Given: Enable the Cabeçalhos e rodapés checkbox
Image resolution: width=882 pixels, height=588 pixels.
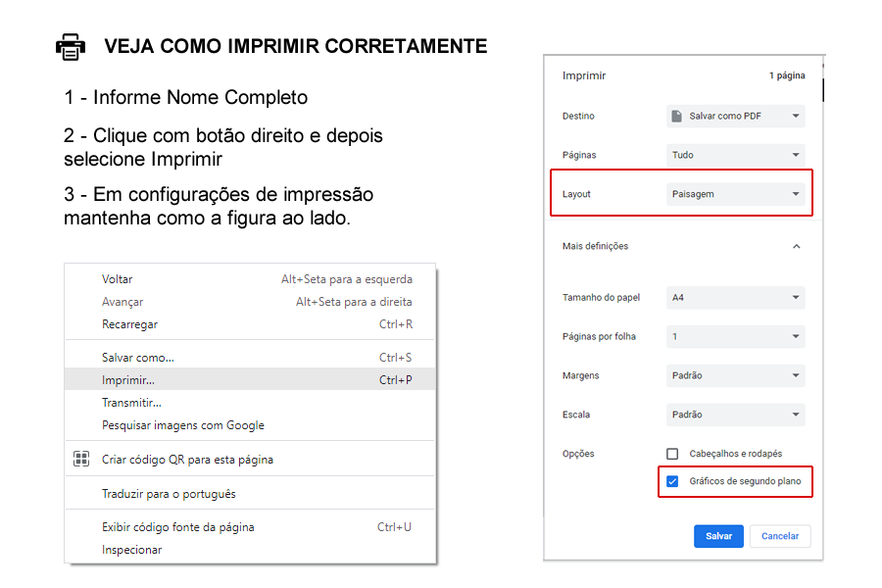Looking at the screenshot, I should click(672, 454).
